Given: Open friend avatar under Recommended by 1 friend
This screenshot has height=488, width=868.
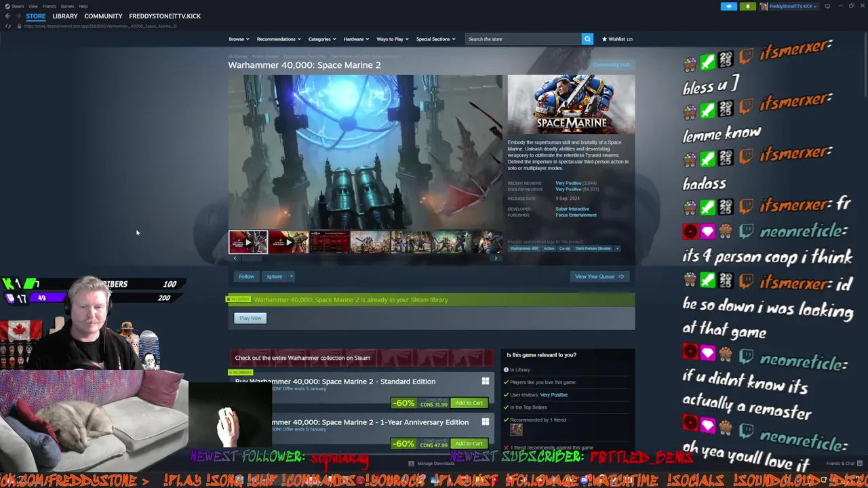Looking at the screenshot, I should (516, 430).
